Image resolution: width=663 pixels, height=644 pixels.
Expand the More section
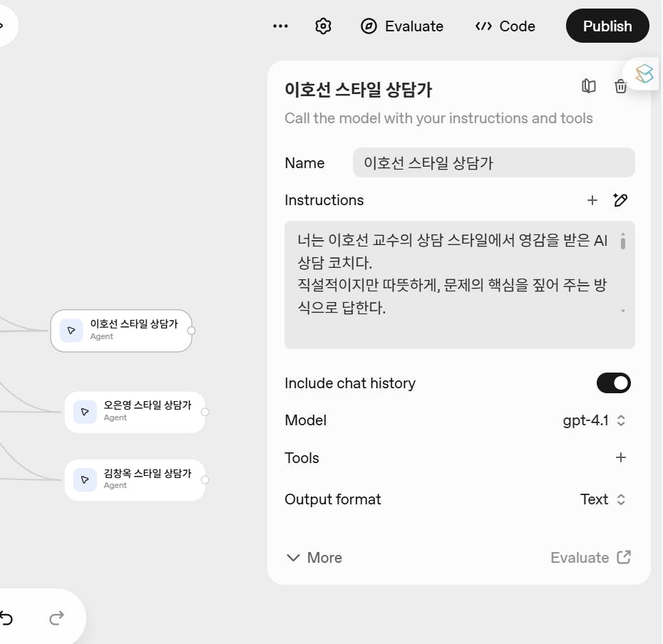[x=314, y=558]
